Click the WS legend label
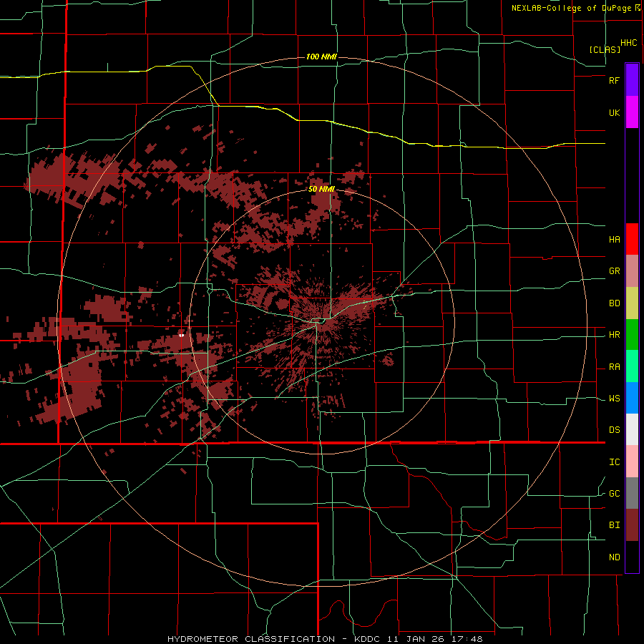 click(615, 399)
